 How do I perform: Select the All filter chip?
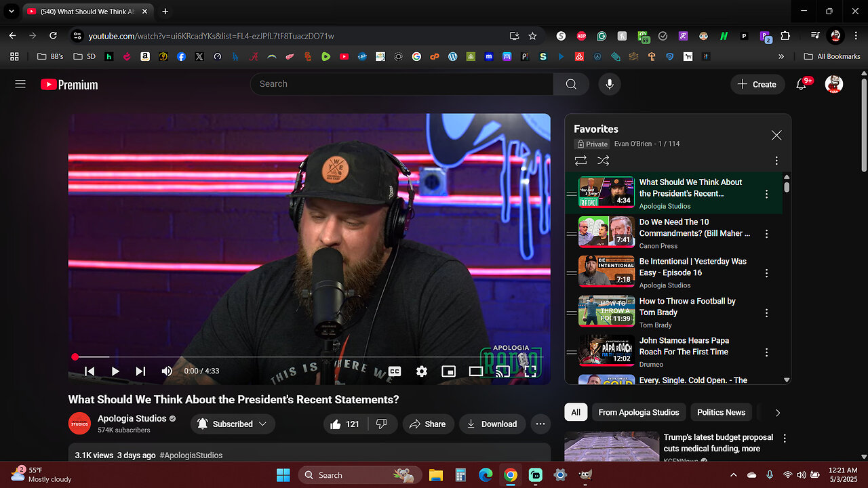pyautogui.click(x=576, y=412)
